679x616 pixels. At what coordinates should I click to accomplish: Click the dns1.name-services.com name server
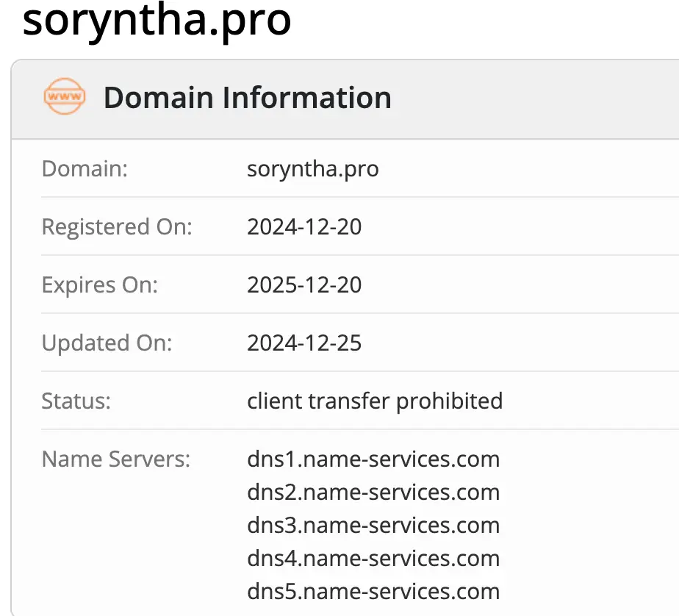[x=373, y=459]
